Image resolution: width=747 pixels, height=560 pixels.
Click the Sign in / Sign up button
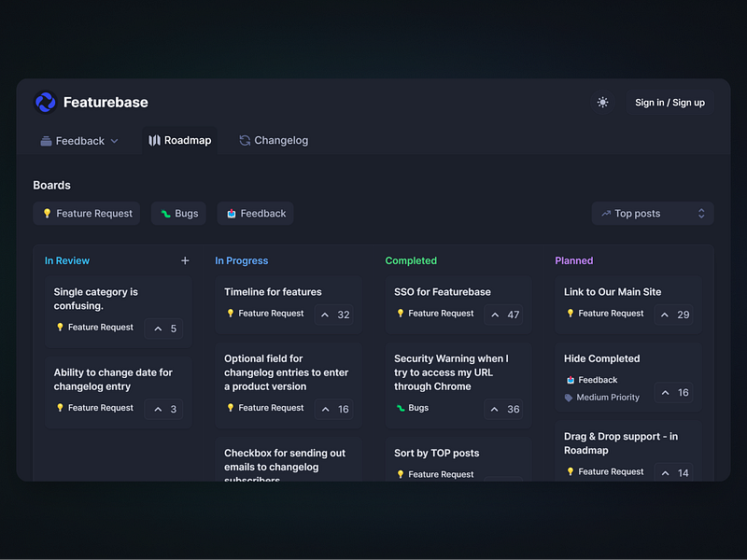tap(669, 103)
